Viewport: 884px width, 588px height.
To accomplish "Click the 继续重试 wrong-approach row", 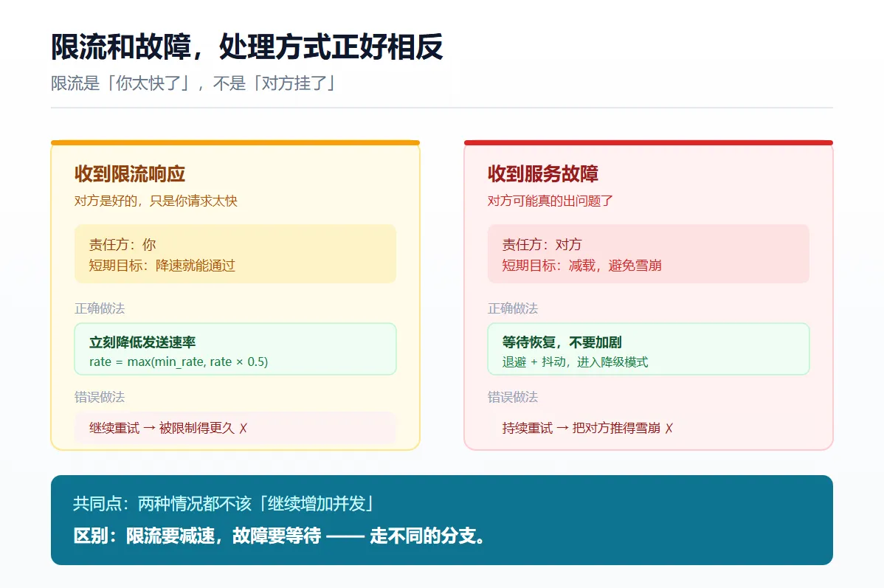I will [x=235, y=428].
